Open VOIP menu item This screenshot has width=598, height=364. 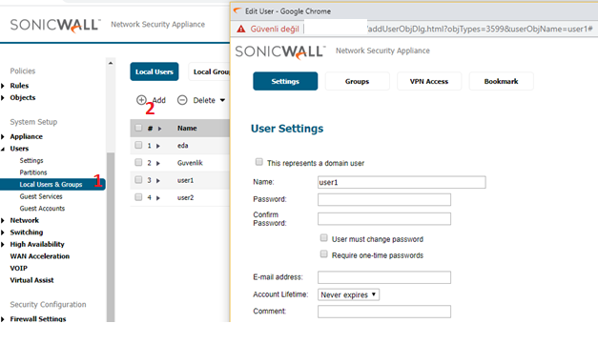19,269
